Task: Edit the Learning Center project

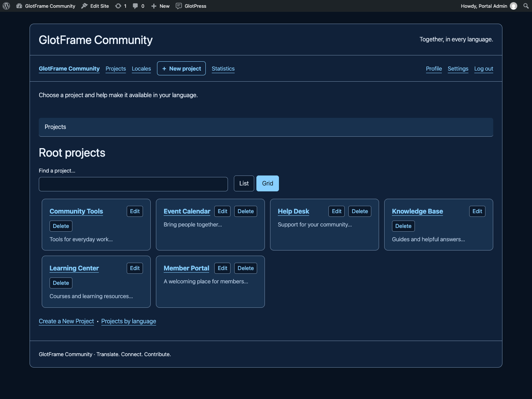Action: tap(135, 268)
